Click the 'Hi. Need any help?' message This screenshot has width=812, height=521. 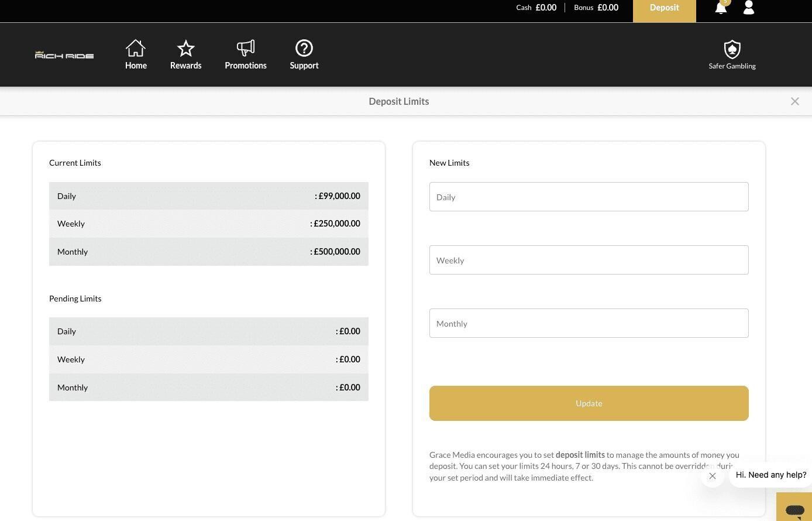770,475
